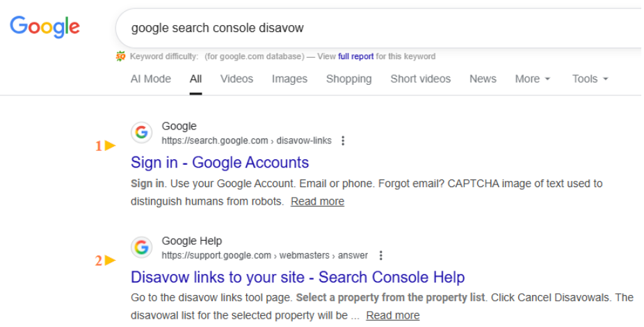The image size is (644, 327).
Task: Open "Disavow links to your site" result
Action: [x=298, y=278]
